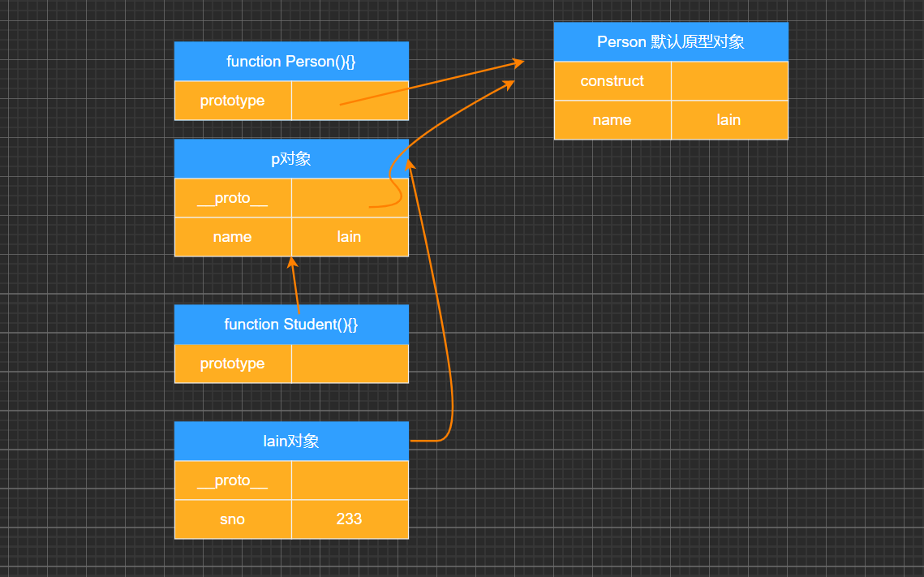The image size is (924, 577).
Task: Select the 'p对象' table header
Action: pos(290,158)
